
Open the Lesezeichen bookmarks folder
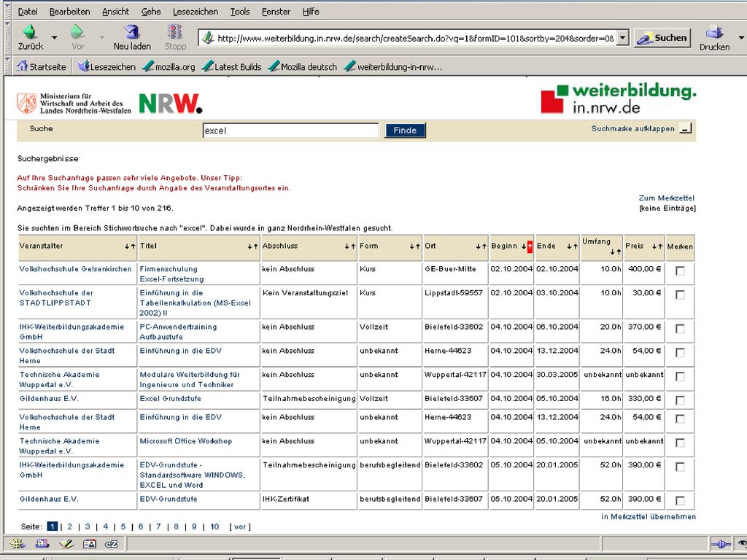107,66
